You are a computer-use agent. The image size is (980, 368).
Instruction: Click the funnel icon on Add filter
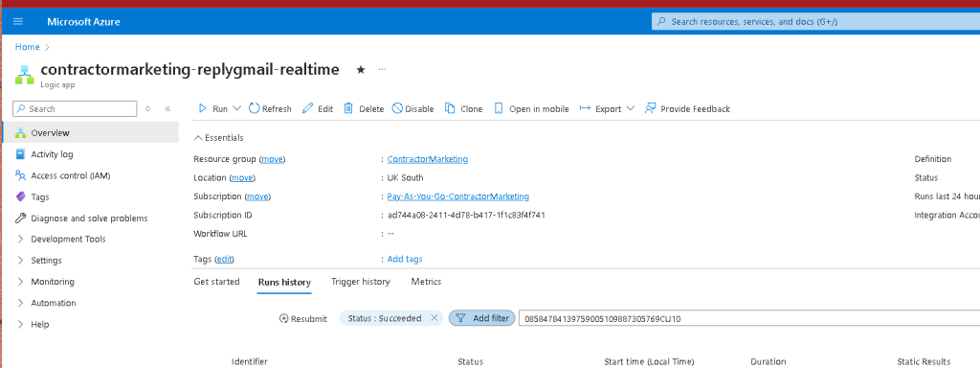point(461,318)
